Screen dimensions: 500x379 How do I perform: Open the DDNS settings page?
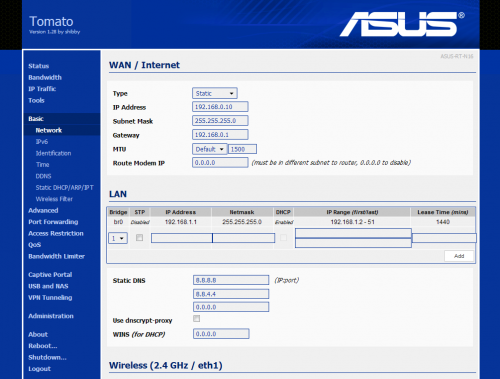43,176
